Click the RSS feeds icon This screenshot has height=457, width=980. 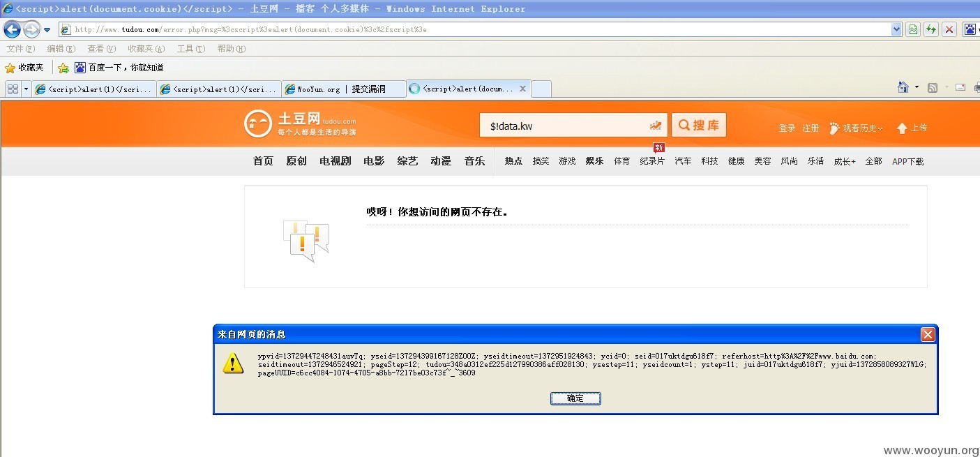tap(933, 87)
